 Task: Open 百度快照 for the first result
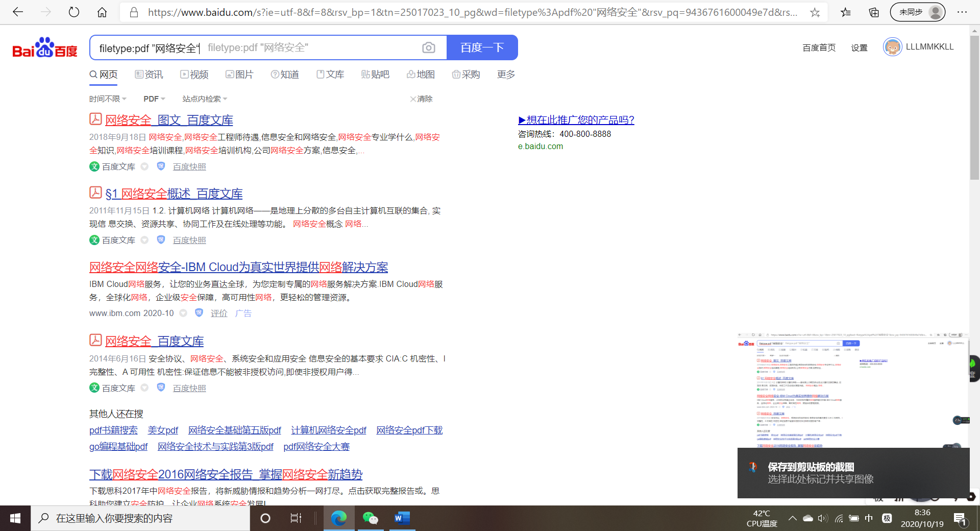189,166
